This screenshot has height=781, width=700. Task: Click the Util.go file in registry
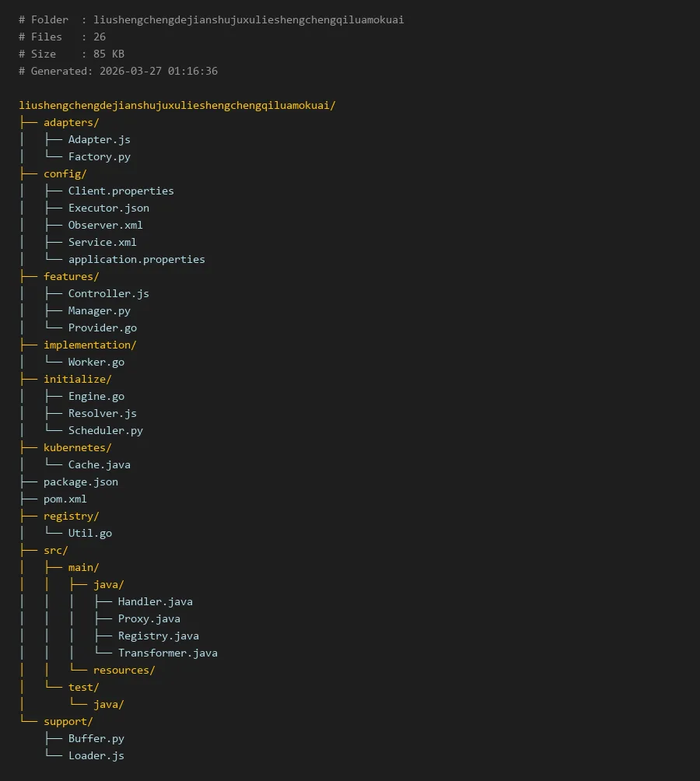(89, 533)
